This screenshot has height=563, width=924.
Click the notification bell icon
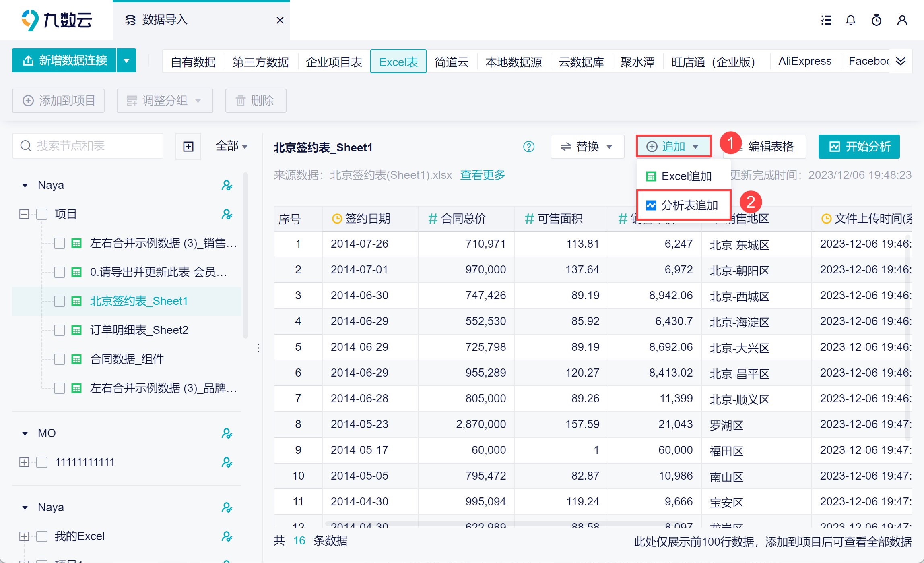pyautogui.click(x=850, y=20)
